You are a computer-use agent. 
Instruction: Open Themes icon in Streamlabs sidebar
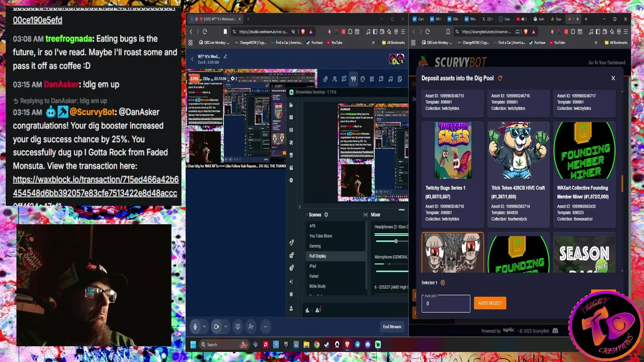[291, 142]
